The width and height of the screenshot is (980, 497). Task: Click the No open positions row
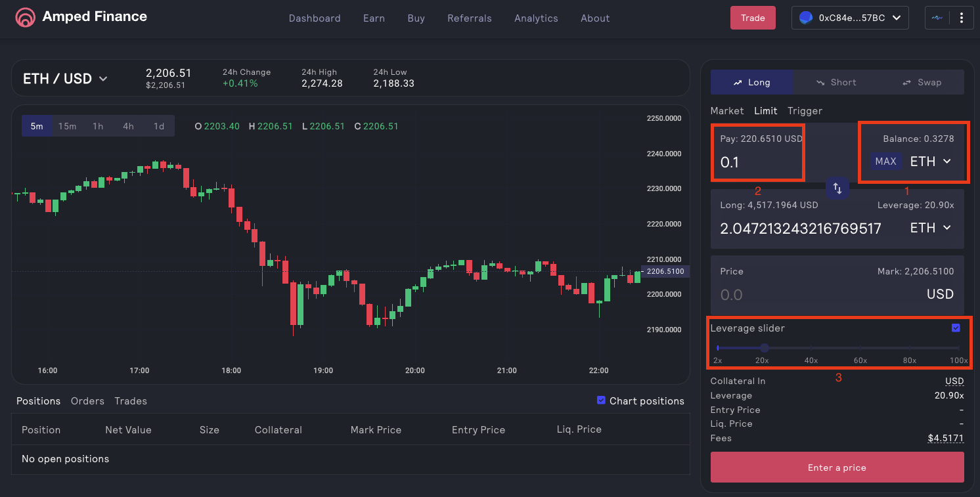point(351,459)
